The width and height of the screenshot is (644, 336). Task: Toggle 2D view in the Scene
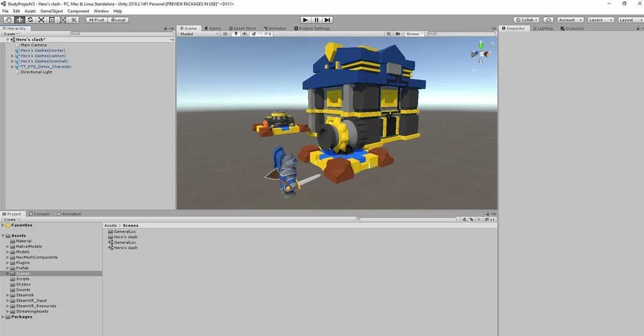225,34
